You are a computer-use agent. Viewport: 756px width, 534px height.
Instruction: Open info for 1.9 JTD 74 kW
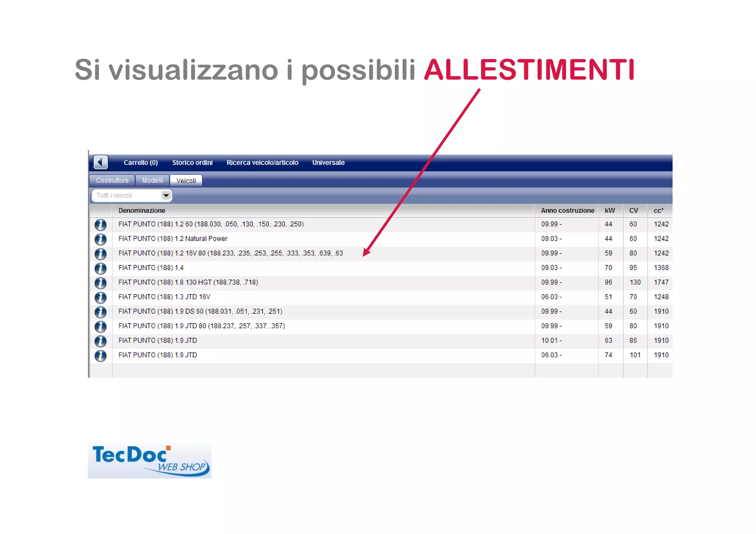(x=100, y=356)
